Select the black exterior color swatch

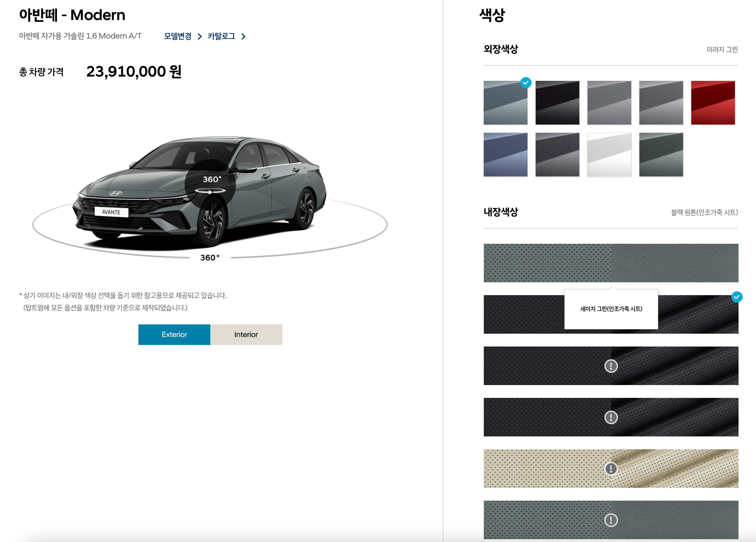pyautogui.click(x=557, y=103)
